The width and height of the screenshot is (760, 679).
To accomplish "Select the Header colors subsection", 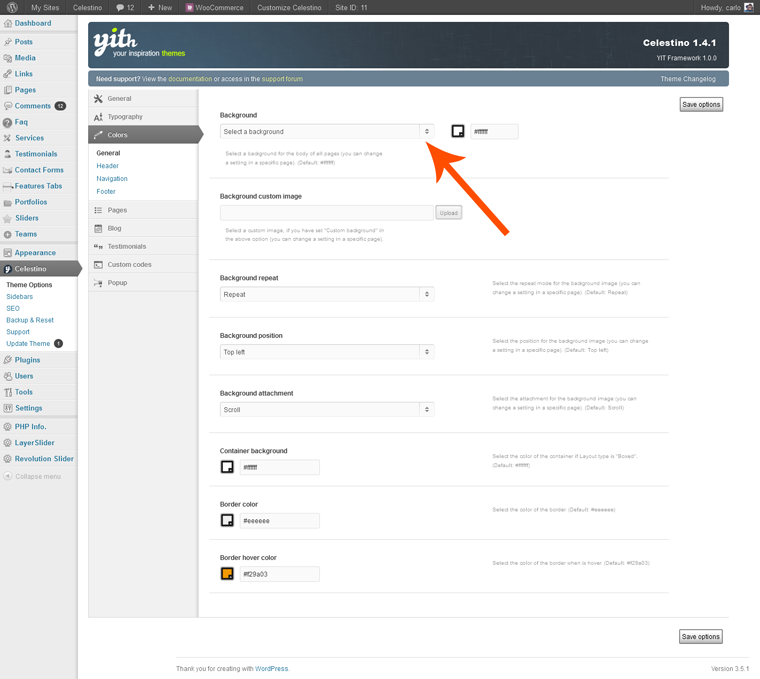I will click(108, 166).
